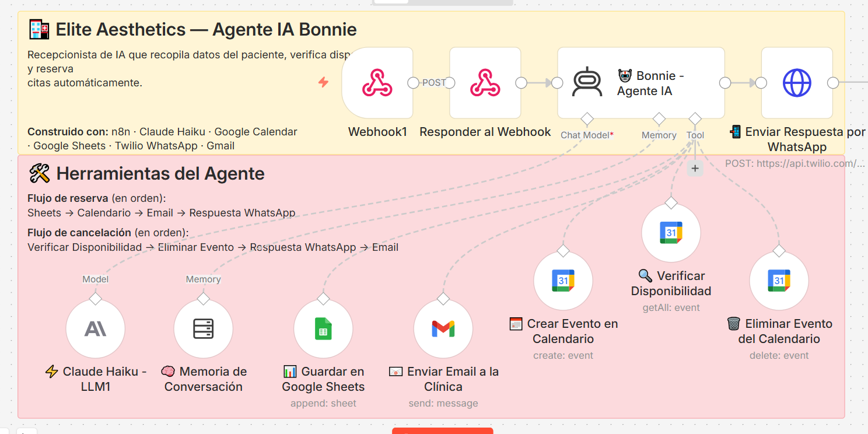868x434 pixels.
Task: Click the 'Flujo de cancelación (en orden):' text
Action: [x=108, y=233]
